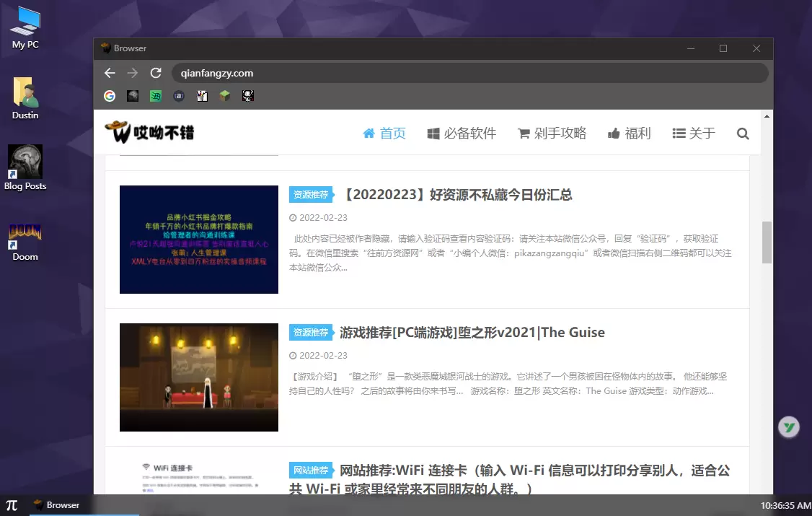This screenshot has height=516, width=812.
Task: Click the page scrollbar up arrow
Action: [767, 116]
